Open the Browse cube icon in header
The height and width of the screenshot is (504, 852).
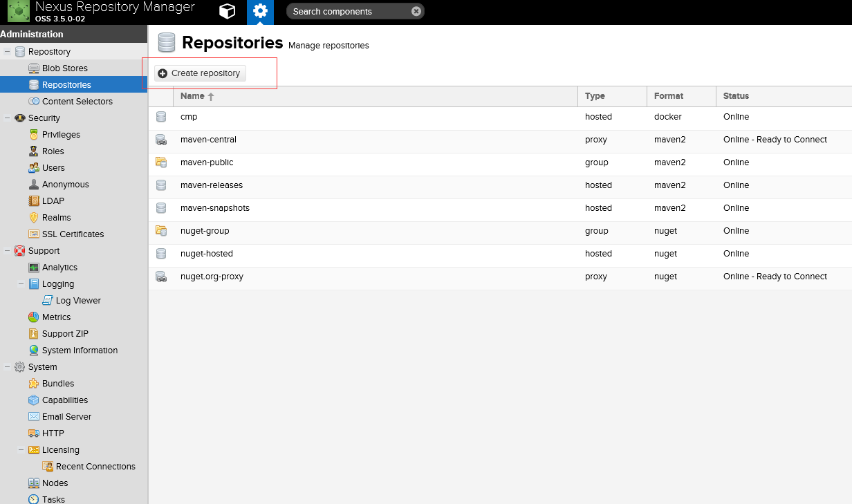(227, 11)
